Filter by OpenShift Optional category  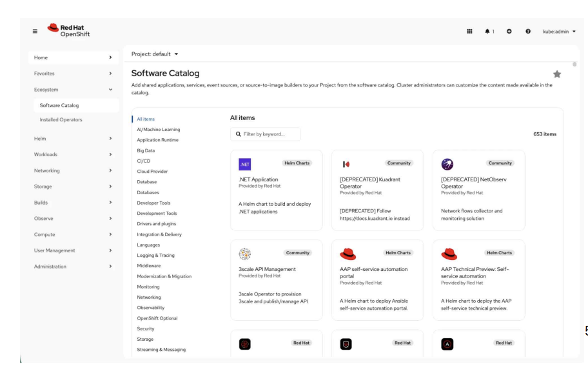pyautogui.click(x=157, y=318)
